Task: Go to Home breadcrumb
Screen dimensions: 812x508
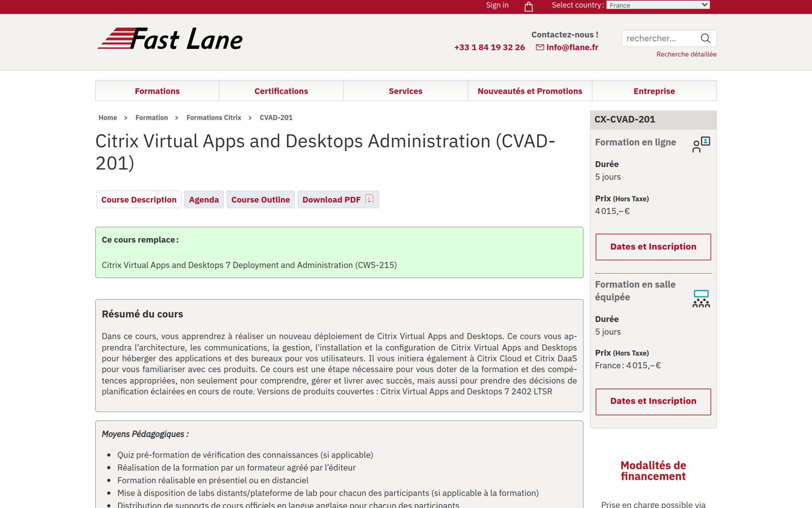Action: coord(108,117)
